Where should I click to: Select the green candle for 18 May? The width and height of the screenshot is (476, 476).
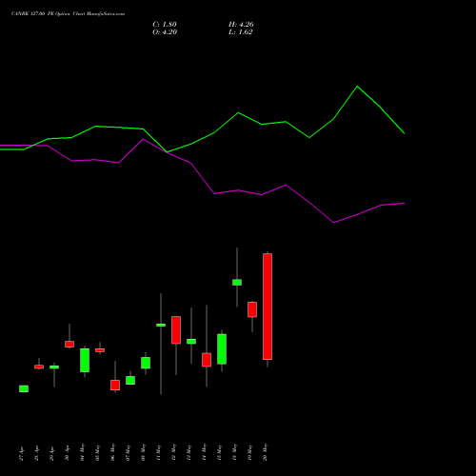237,283
